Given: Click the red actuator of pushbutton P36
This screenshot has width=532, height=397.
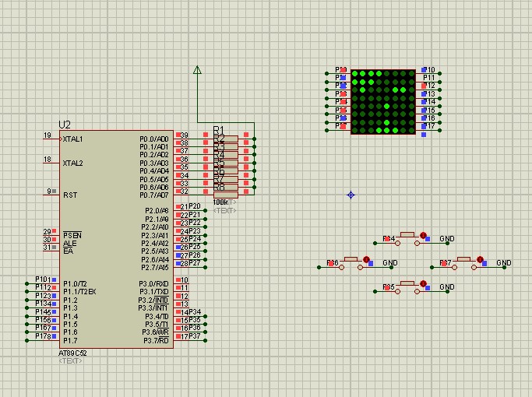Looking at the screenshot, I should (366, 260).
